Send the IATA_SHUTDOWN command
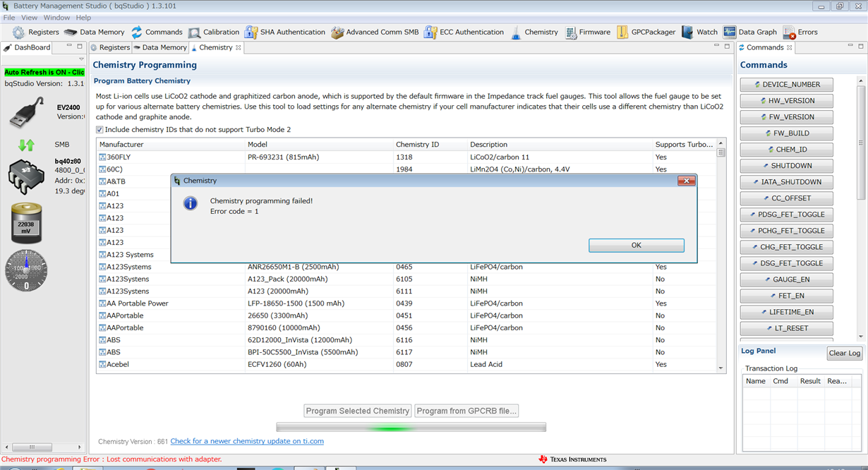This screenshot has height=470, width=868. point(787,182)
